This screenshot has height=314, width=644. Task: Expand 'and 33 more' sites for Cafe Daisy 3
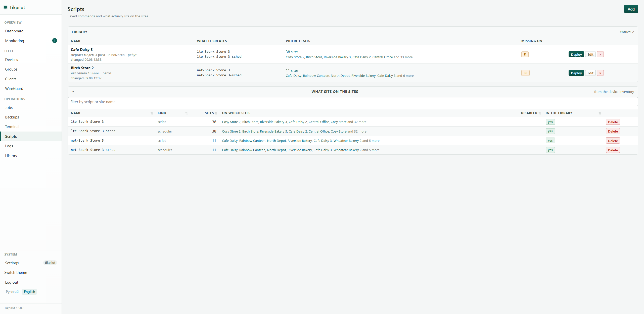pyautogui.click(x=403, y=57)
